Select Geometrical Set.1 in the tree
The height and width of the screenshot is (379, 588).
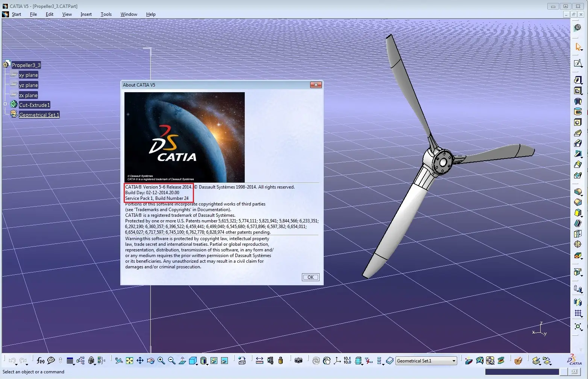[x=39, y=115]
